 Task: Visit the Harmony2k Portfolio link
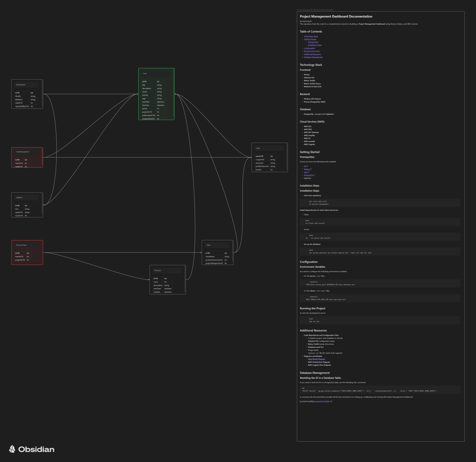[x=321, y=401]
